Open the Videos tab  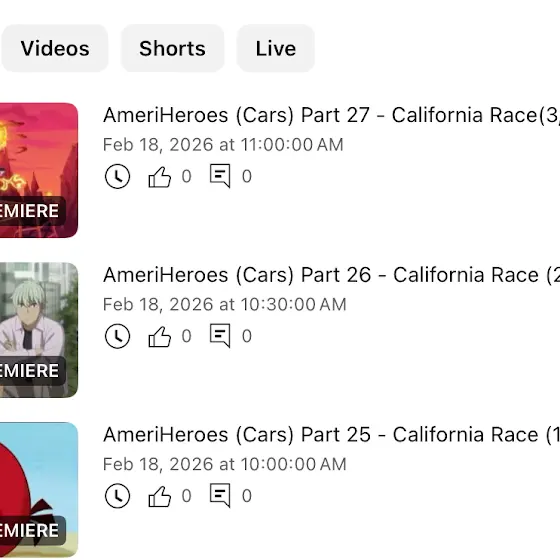click(55, 49)
